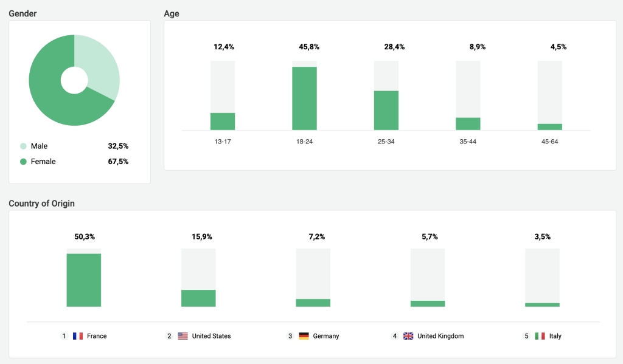Click the France flag icon
Screen dimensions: 623x364
pos(78,336)
